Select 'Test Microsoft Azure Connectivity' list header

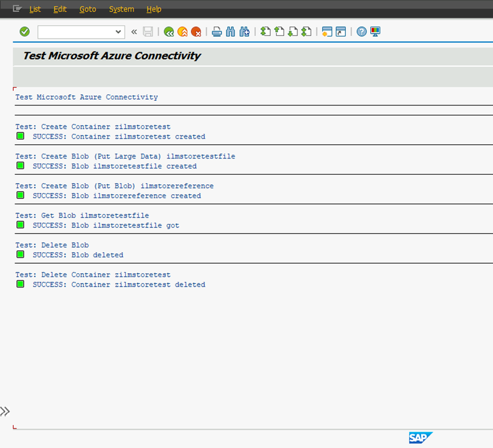pos(87,97)
